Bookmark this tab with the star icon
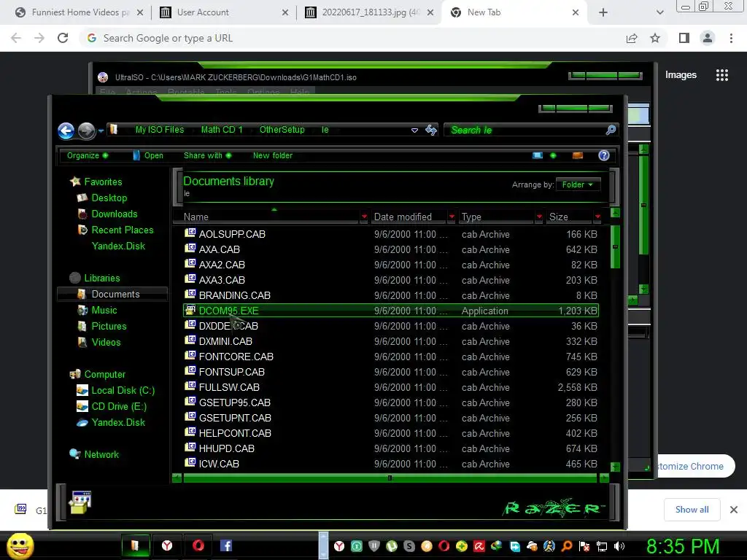Image resolution: width=747 pixels, height=560 pixels. click(x=655, y=38)
